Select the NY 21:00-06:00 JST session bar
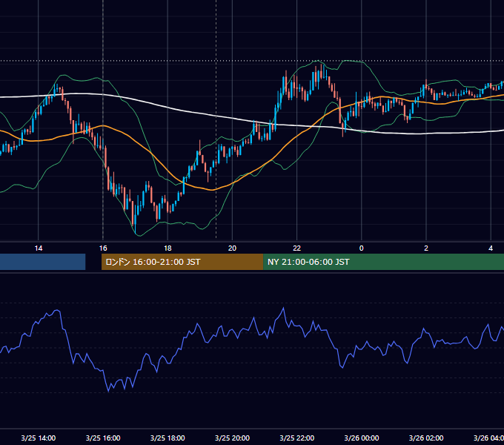Screen dimensions: 504x445 [383, 262]
